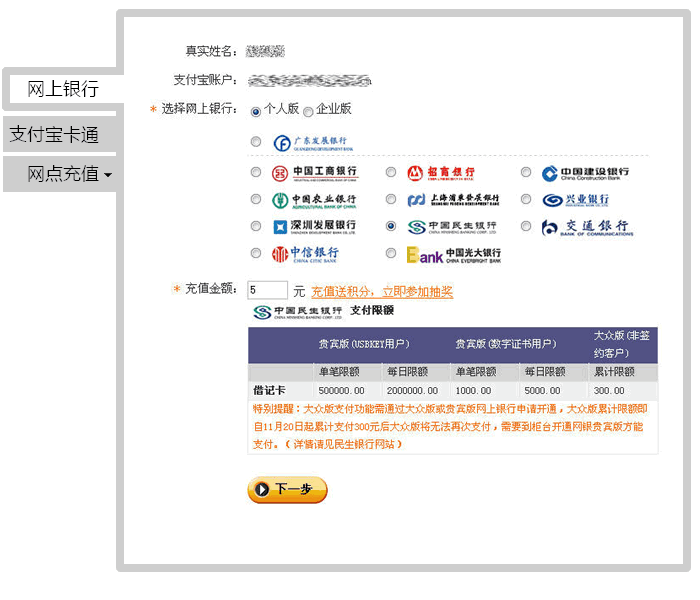Click the 下一步 button
The image size is (700, 600).
(288, 490)
